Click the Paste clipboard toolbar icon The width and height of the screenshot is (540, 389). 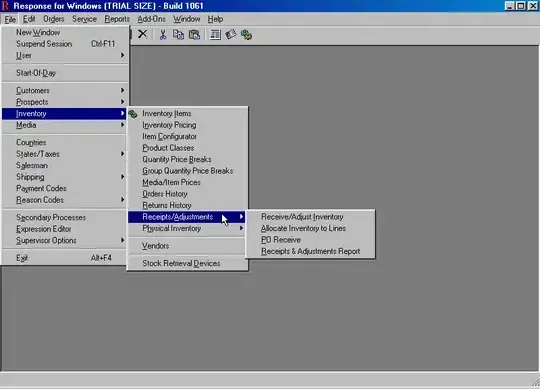[x=194, y=34]
